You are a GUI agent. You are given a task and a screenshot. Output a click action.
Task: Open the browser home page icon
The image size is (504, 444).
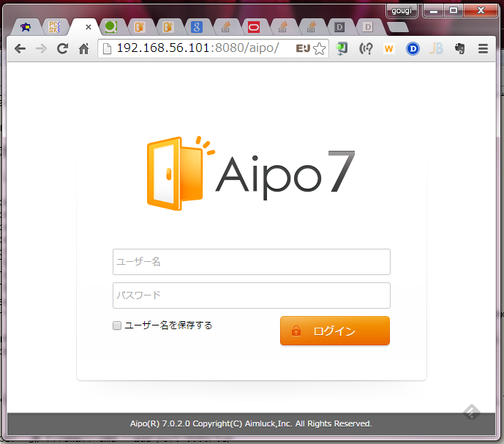point(84,49)
